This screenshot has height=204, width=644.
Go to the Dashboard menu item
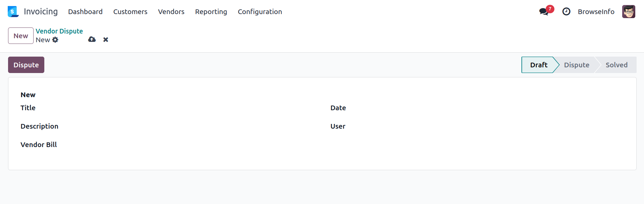85,12
